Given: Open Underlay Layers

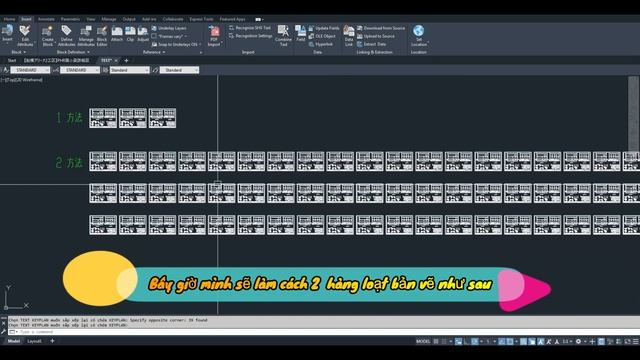Looking at the screenshot, I should 169,28.
